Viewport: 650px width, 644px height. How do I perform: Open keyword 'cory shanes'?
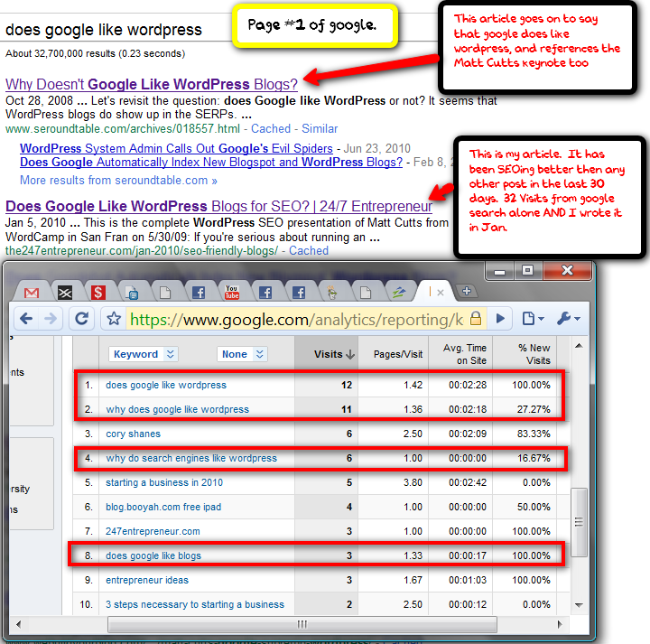(133, 434)
